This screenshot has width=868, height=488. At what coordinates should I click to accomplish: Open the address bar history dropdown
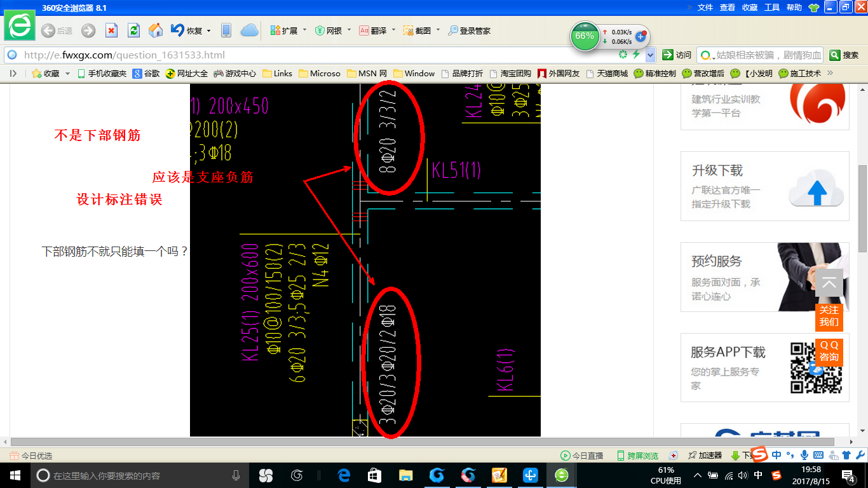(x=650, y=55)
